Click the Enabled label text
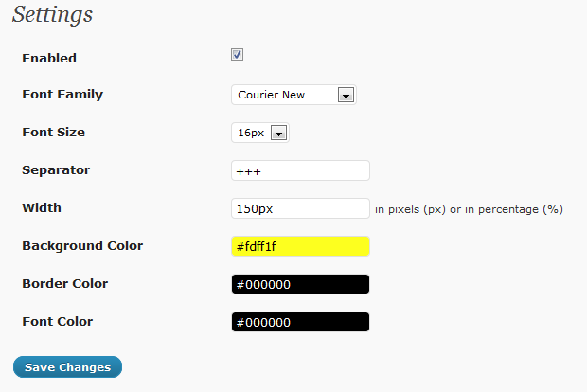 [x=49, y=58]
